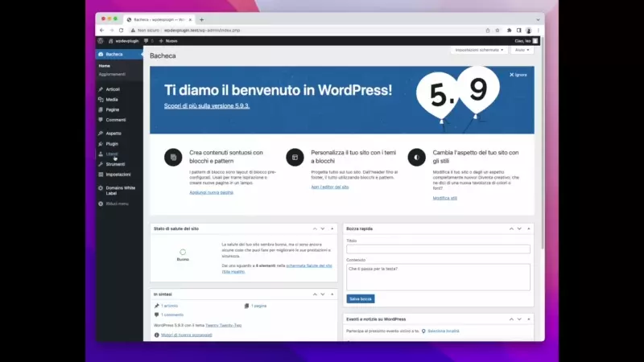Open Scopri di più sulla versione 5.9.3 link
The image size is (644, 362).
(x=207, y=106)
